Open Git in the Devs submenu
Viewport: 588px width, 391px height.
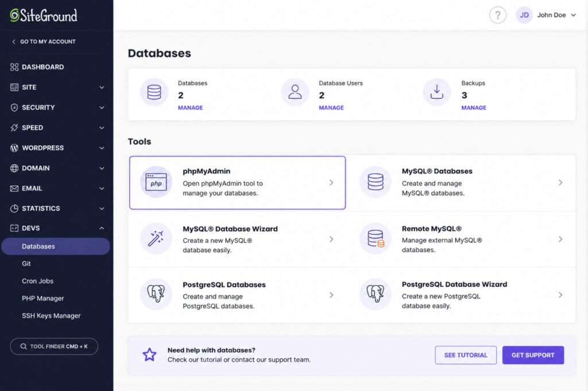pyautogui.click(x=26, y=264)
